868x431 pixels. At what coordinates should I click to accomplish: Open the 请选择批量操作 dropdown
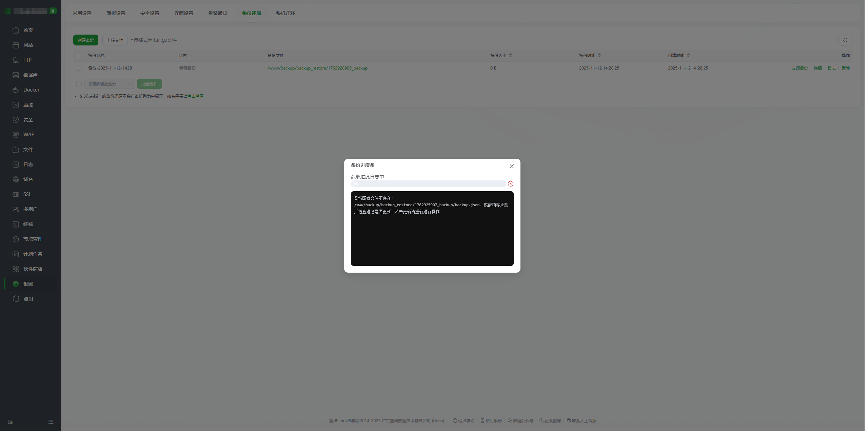pyautogui.click(x=109, y=83)
